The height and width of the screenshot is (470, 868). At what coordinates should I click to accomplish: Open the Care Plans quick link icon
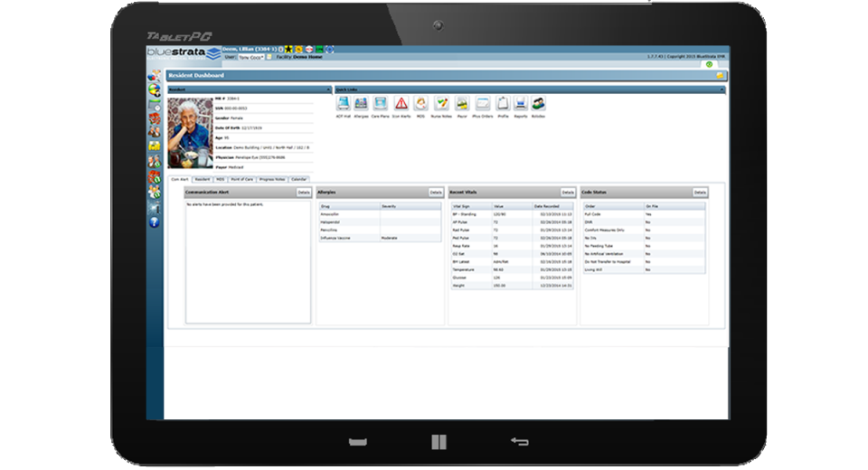381,103
